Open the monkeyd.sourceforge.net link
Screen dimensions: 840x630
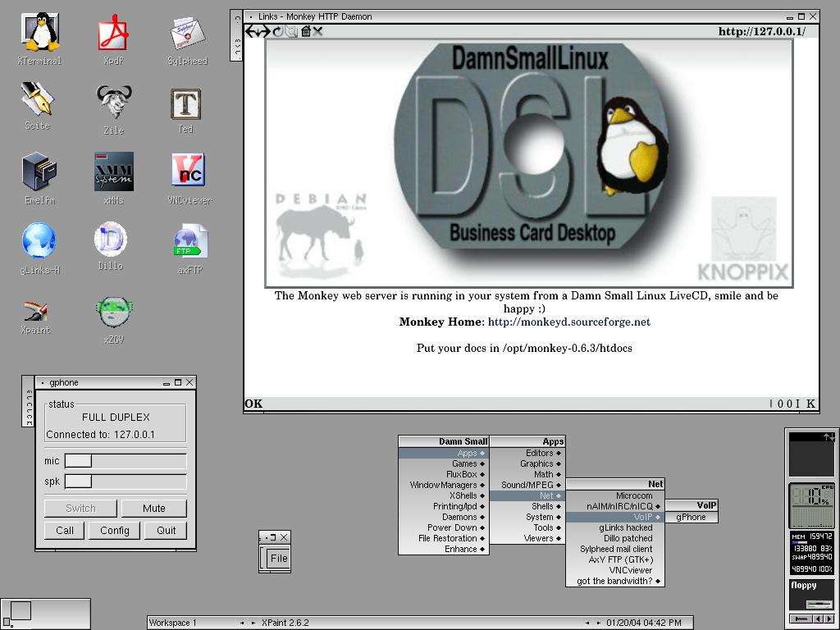click(569, 322)
